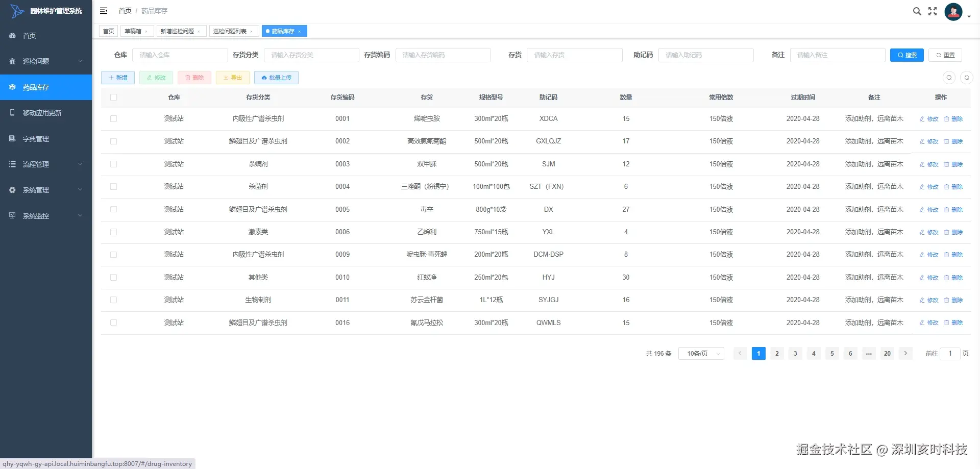Focus the 助记码 search input field

coord(706,55)
